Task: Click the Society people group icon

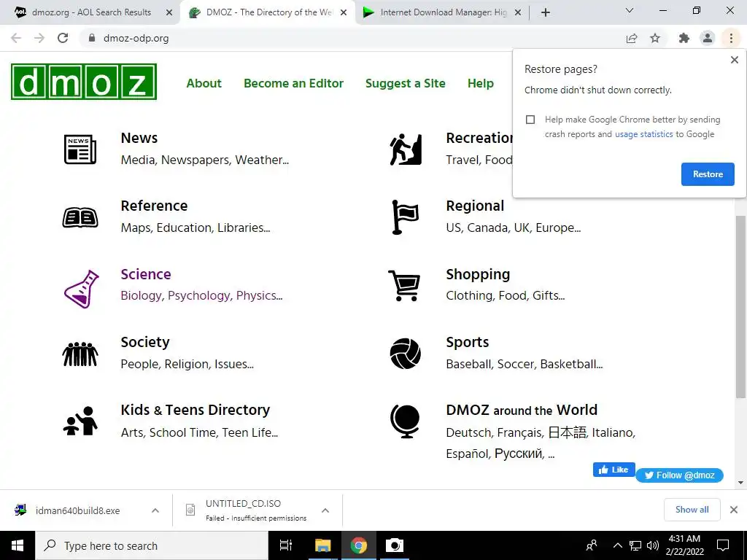Action: click(80, 354)
